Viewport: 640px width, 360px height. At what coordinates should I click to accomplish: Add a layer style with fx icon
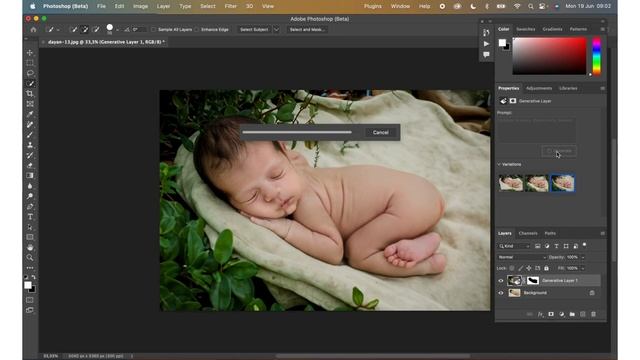pos(540,314)
